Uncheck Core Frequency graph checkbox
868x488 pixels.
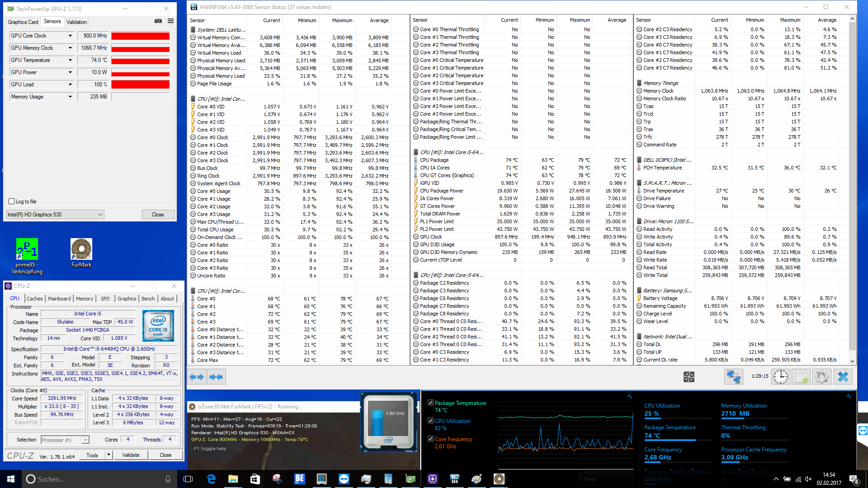[x=430, y=439]
